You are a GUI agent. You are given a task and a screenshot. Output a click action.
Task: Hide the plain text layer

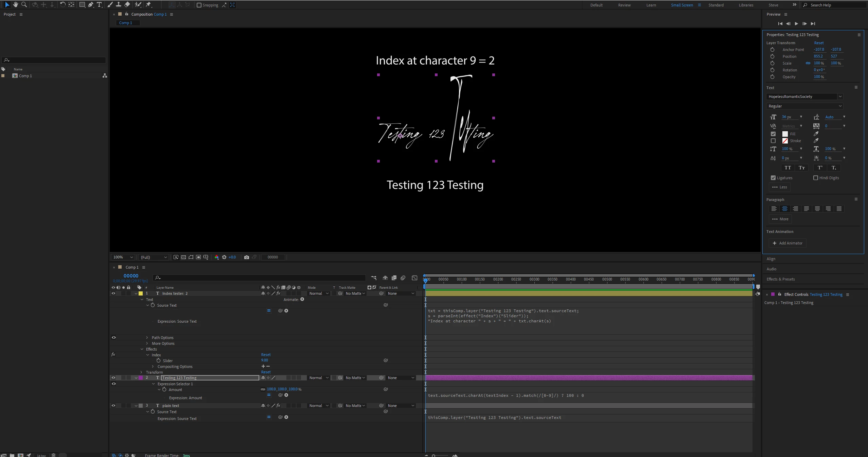113,406
